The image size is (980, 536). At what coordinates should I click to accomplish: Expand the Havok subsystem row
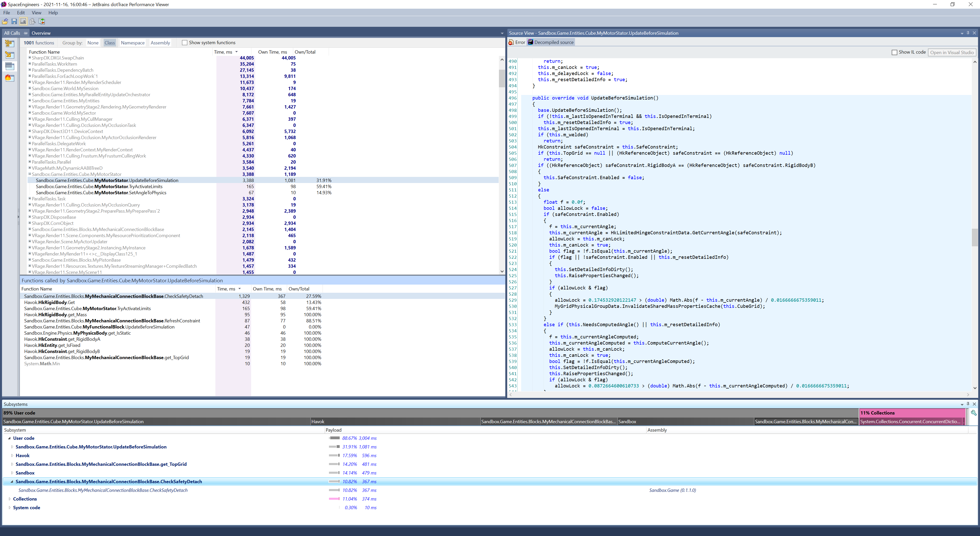[x=12, y=455]
